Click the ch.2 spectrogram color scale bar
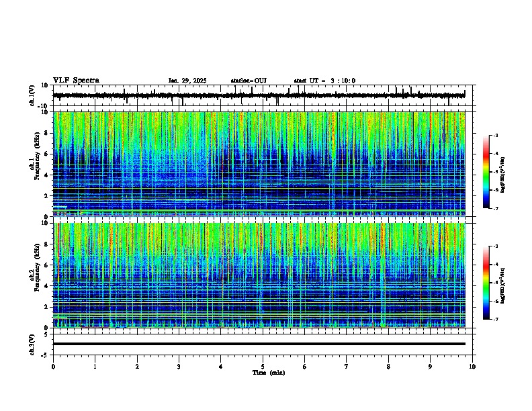 click(486, 283)
